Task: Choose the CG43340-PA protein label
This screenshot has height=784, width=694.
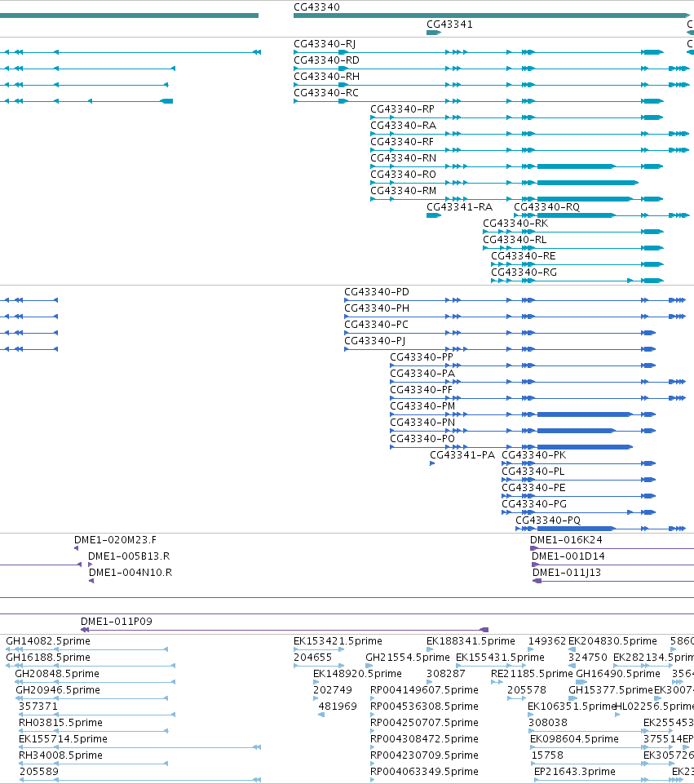Action: pos(422,374)
